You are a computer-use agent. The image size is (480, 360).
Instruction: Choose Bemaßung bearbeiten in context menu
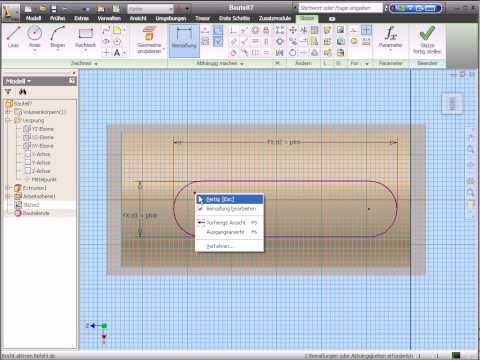point(229,209)
